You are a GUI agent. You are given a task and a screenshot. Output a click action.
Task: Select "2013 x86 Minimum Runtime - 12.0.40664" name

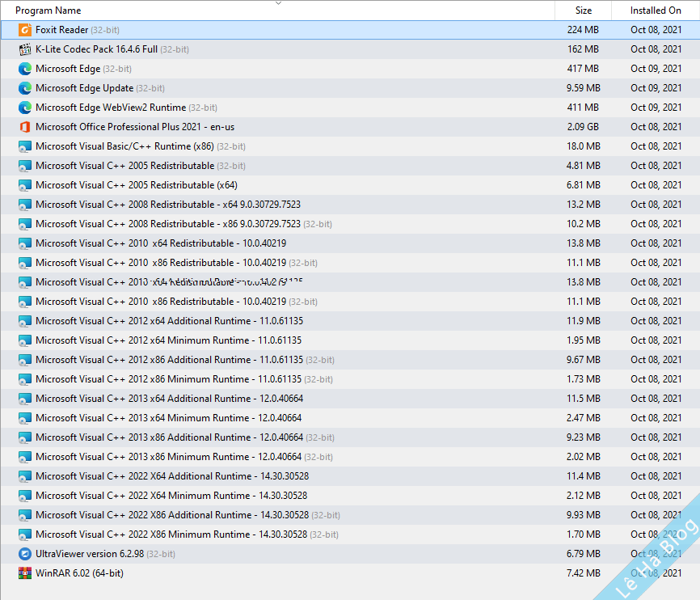tap(215, 457)
